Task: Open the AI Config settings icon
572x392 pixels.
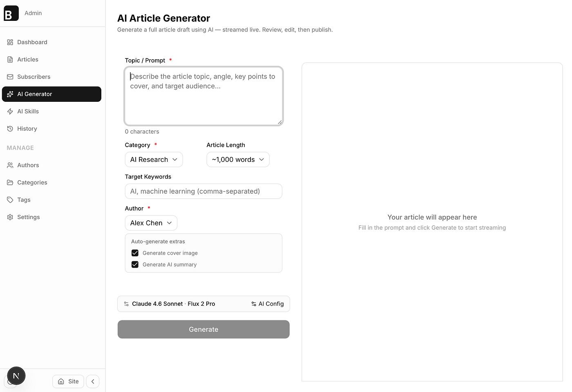Action: click(x=254, y=304)
